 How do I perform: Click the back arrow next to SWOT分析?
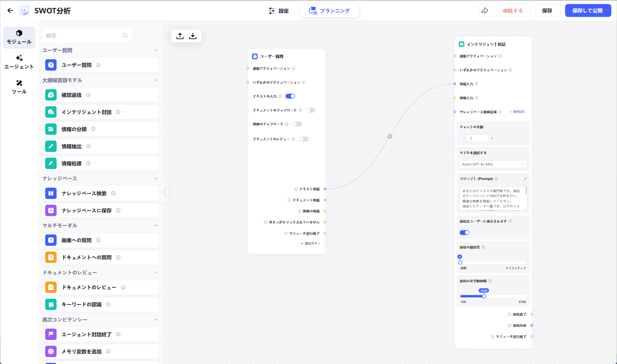click(10, 10)
